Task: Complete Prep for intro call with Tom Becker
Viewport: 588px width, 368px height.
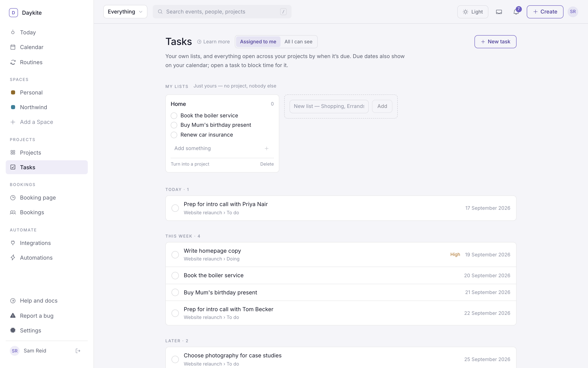Action: pyautogui.click(x=175, y=313)
